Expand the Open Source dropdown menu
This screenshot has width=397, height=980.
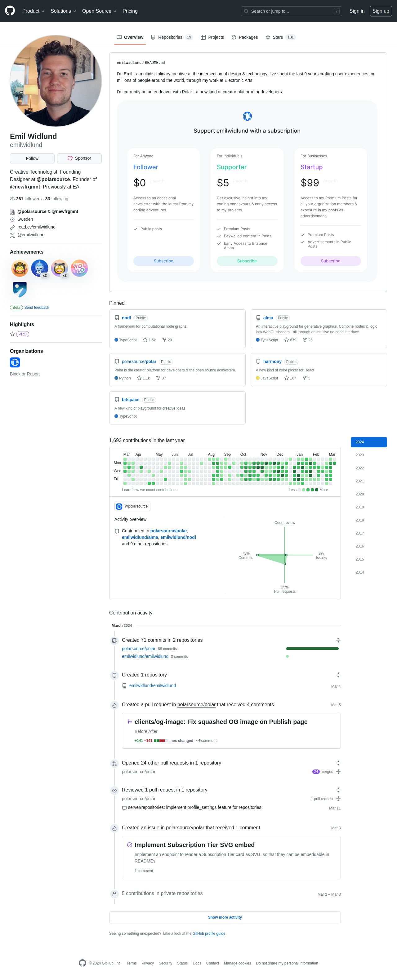(99, 11)
